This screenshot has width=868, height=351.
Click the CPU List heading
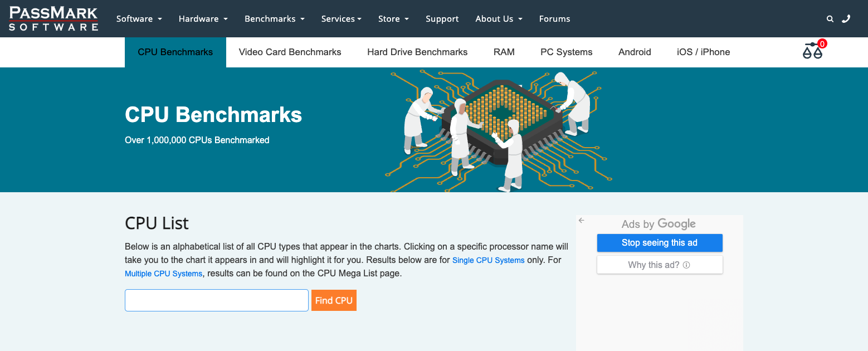coord(157,223)
